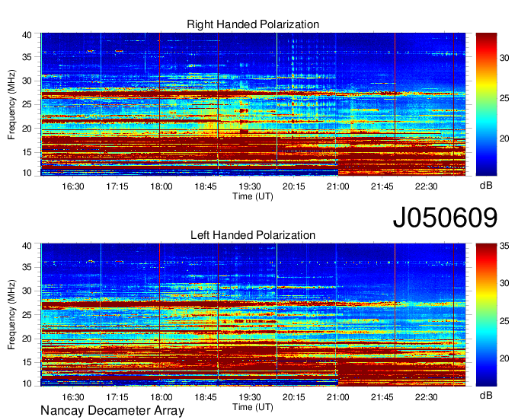Viewport: 518px width, 420px height.
Task: Click the 22:30 tick under bottom plot
Action: [x=426, y=397]
